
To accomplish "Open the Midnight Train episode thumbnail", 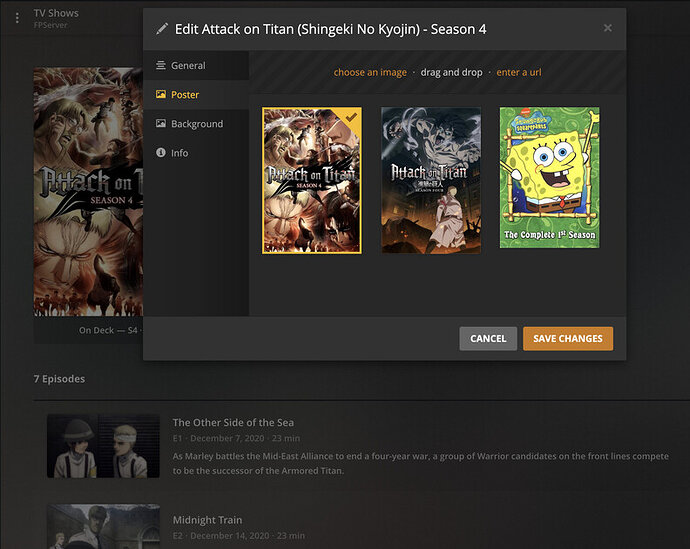I will click(x=103, y=527).
